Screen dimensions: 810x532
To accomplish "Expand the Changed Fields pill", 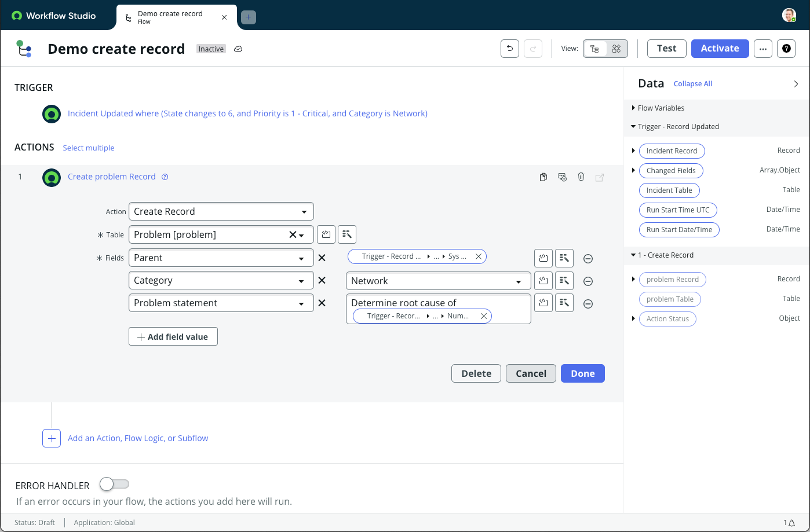I will tap(633, 171).
